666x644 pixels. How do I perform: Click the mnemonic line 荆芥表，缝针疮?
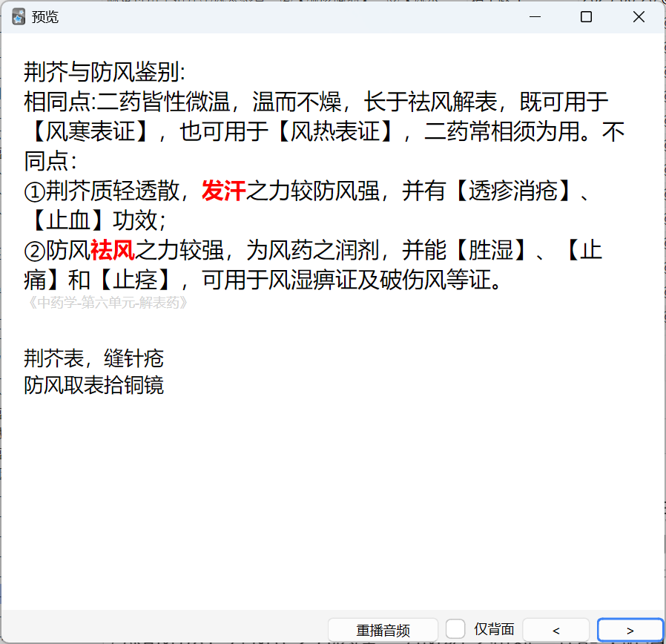[94, 358]
